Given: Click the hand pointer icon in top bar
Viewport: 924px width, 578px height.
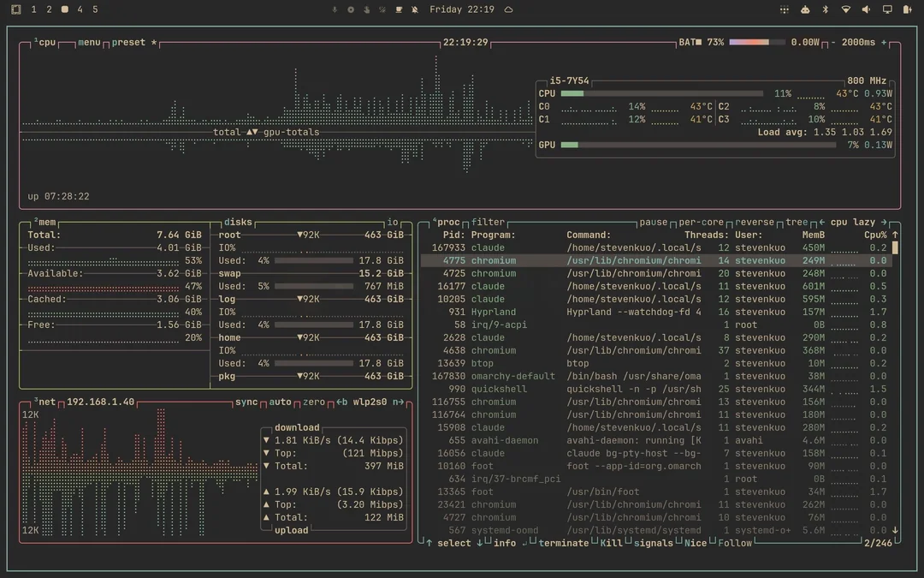Looking at the screenshot, I should point(366,9).
